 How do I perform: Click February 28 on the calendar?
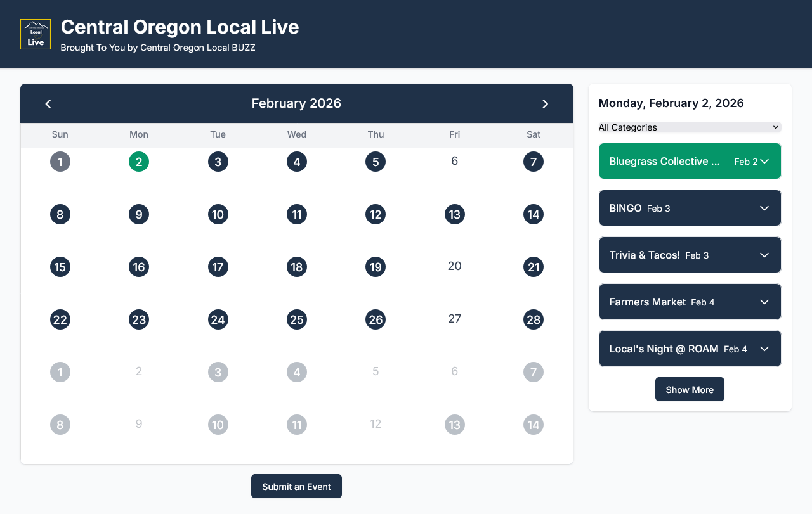[x=534, y=319]
